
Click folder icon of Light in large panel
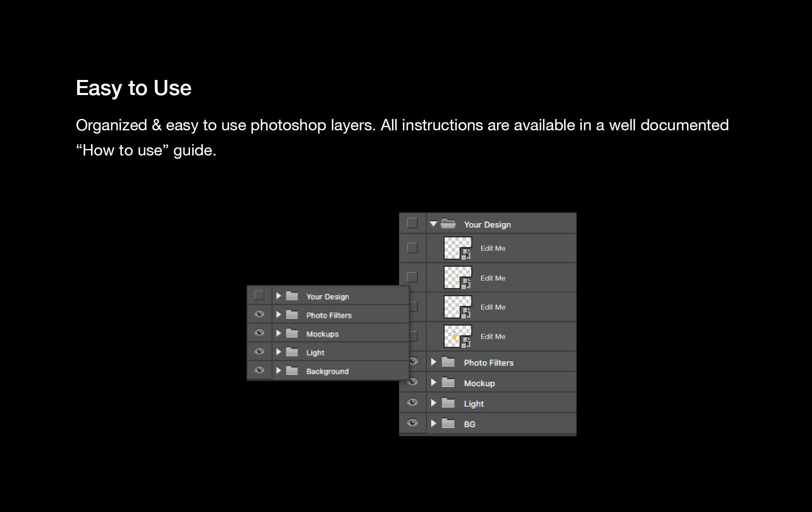tap(448, 403)
